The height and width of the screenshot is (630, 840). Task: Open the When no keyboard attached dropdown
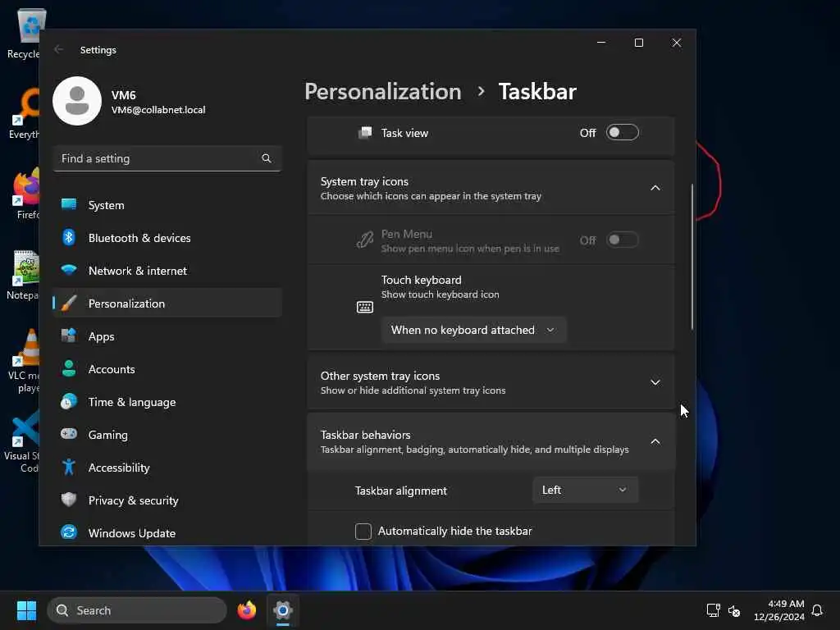click(x=473, y=330)
